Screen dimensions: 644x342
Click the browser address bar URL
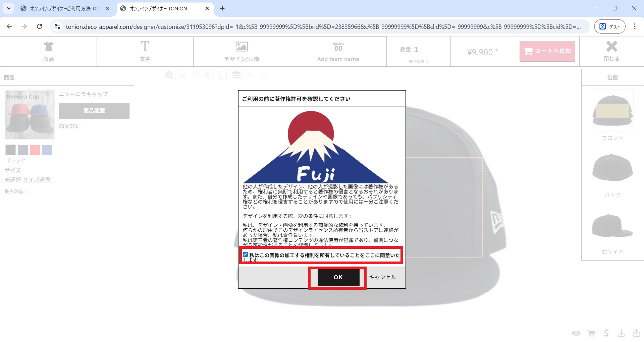[x=323, y=27]
